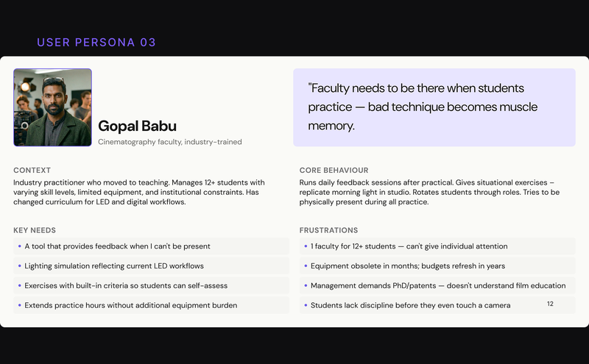
Task: Click Gopal Babu's profile photo
Action: click(x=52, y=107)
